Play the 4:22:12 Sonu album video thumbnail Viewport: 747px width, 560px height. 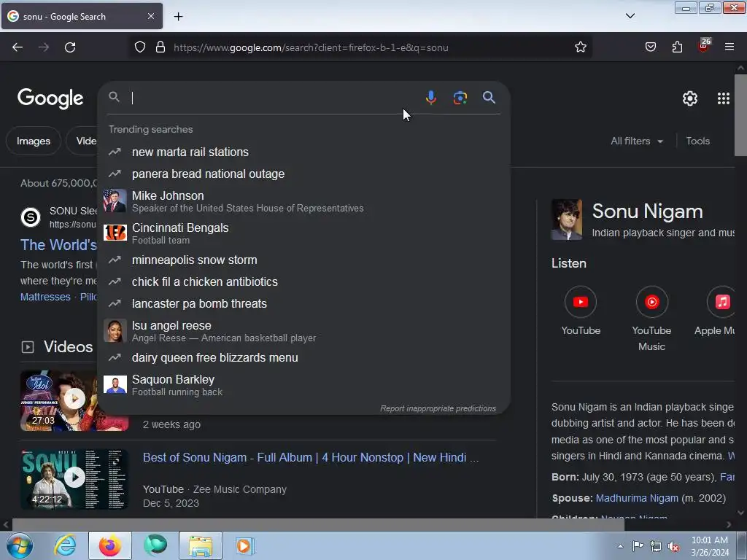74,478
